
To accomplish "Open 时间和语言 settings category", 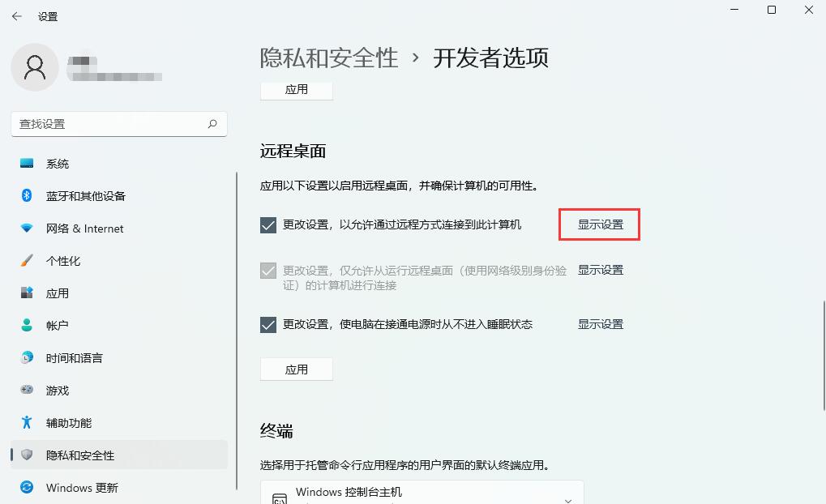I will [119, 358].
